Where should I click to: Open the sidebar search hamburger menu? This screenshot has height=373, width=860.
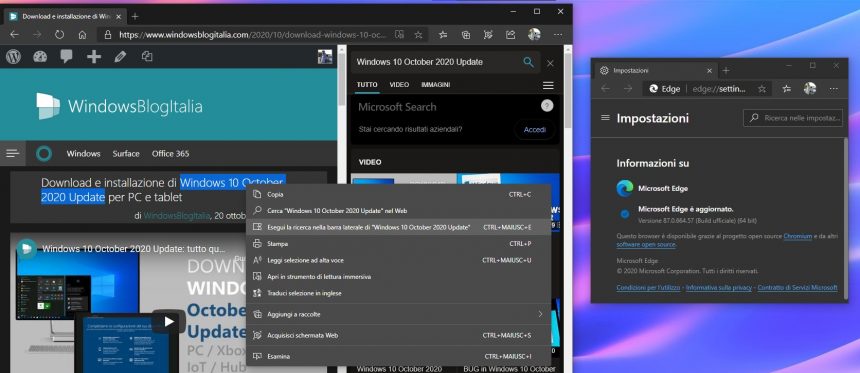click(x=548, y=86)
